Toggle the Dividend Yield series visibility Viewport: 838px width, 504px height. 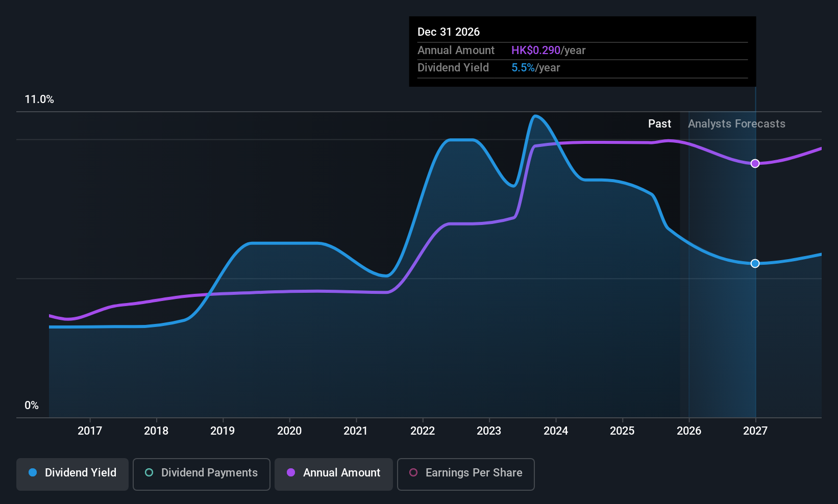pyautogui.click(x=72, y=474)
